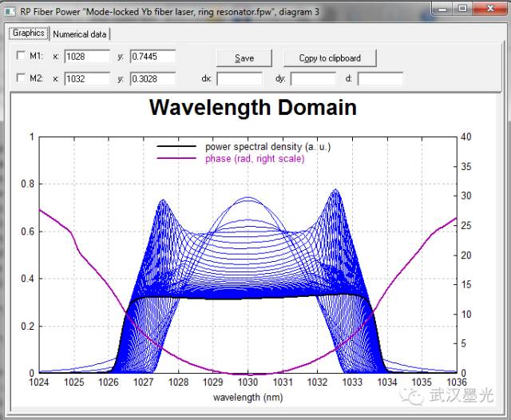Click the empty dy field

pos(314,78)
